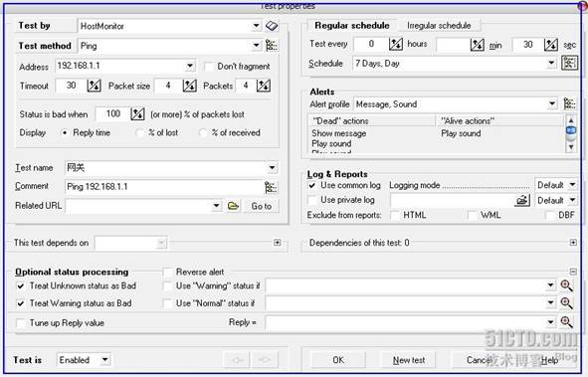Open the private log mode Default dropdown
Viewport: 588px width, 377px height.
tap(572, 200)
